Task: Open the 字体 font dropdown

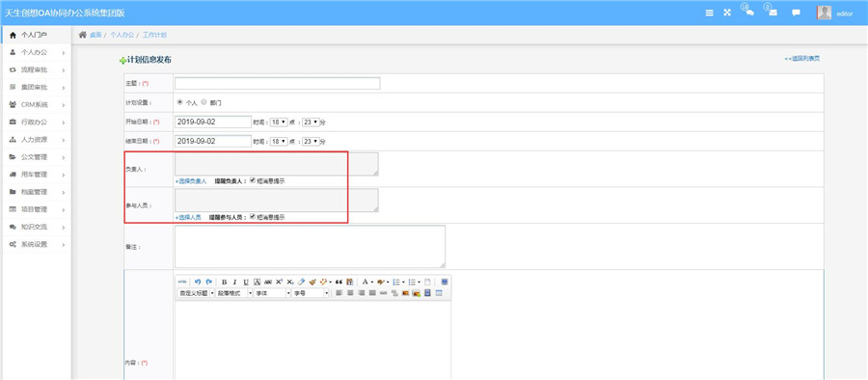Action: pos(272,293)
